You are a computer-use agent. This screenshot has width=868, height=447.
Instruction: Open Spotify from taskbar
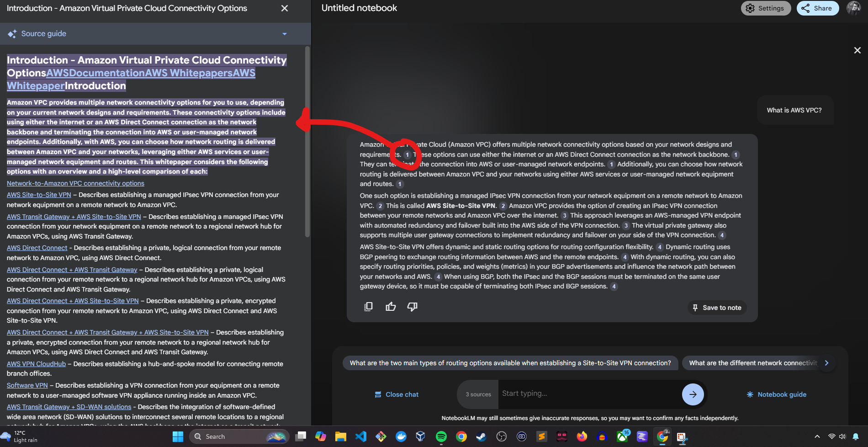[441, 436]
